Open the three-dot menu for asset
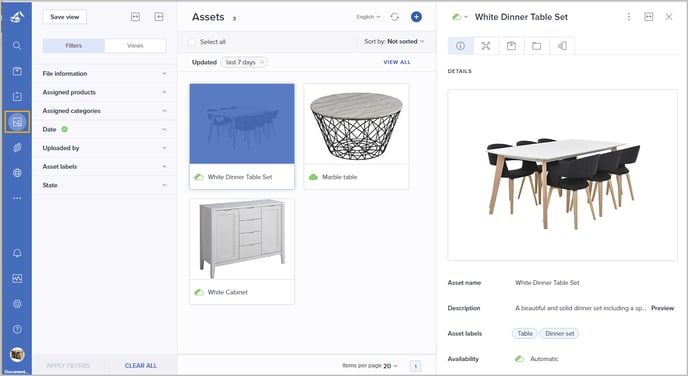Image resolution: width=688 pixels, height=376 pixels. coord(629,17)
